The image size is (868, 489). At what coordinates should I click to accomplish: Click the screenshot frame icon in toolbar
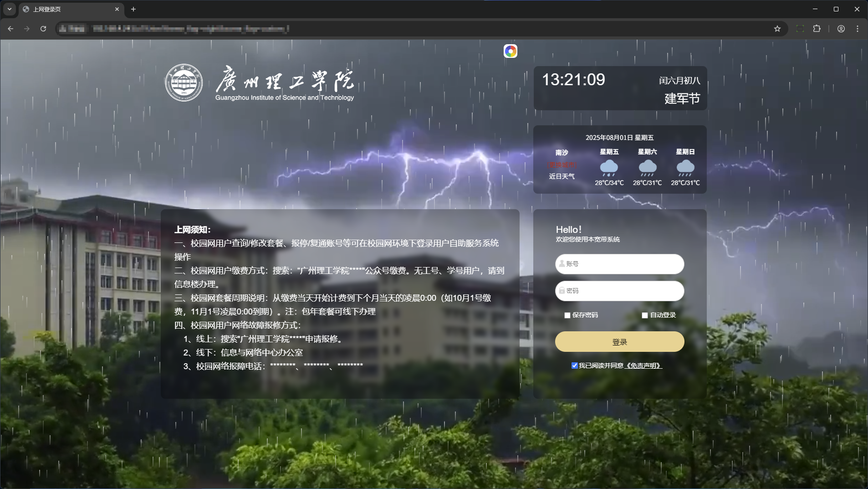(x=800, y=29)
